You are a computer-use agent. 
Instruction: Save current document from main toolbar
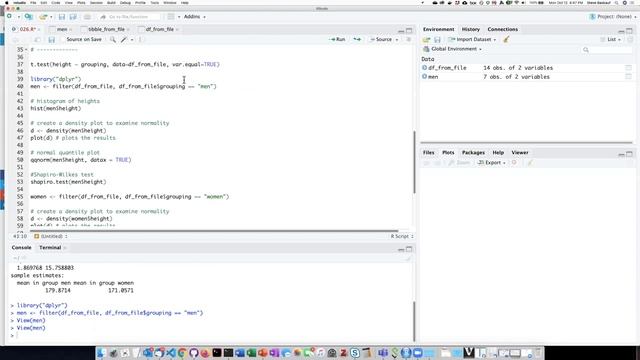pos(62,17)
